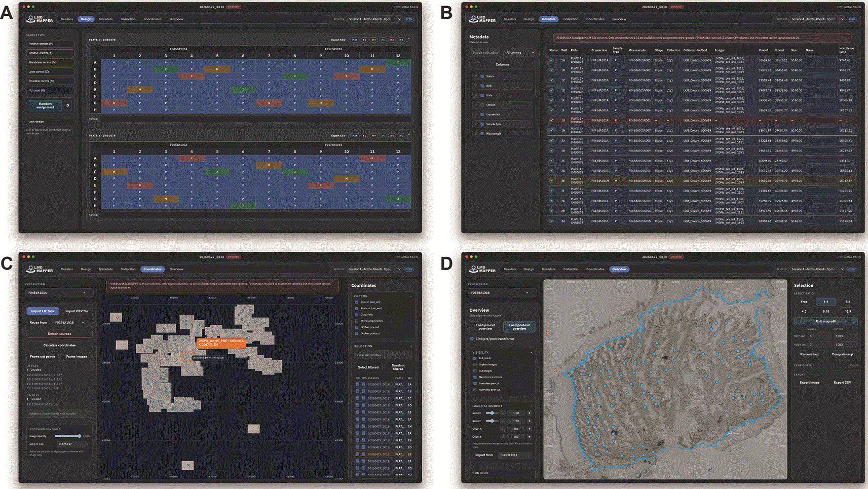Click the status check icon for well 1A
The image size is (868, 489).
pyautogui.click(x=552, y=60)
